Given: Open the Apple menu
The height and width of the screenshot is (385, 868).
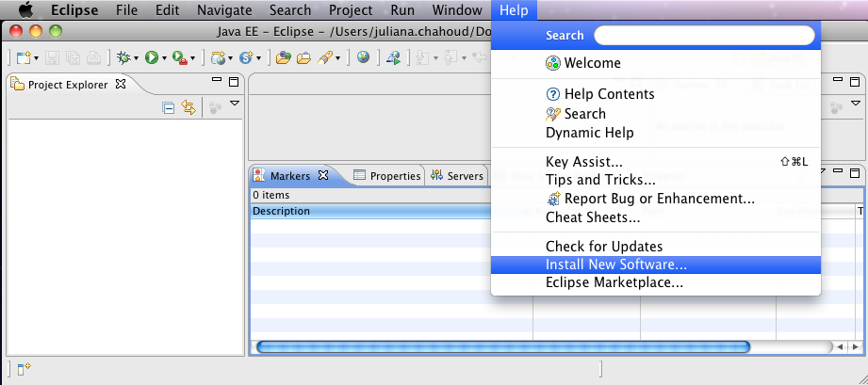Looking at the screenshot, I should point(25,10).
